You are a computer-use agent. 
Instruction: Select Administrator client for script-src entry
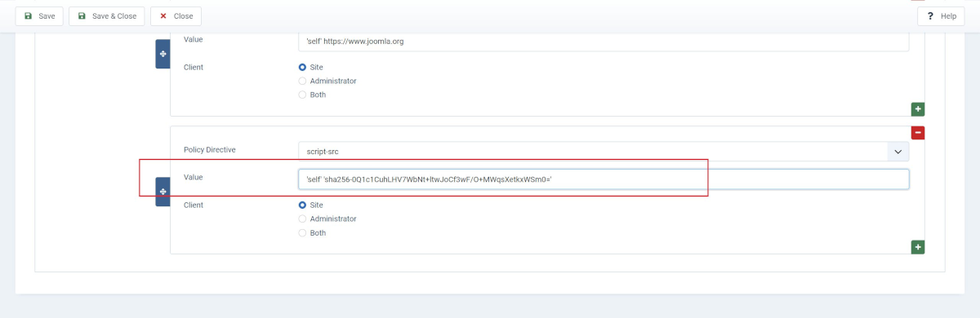click(302, 219)
